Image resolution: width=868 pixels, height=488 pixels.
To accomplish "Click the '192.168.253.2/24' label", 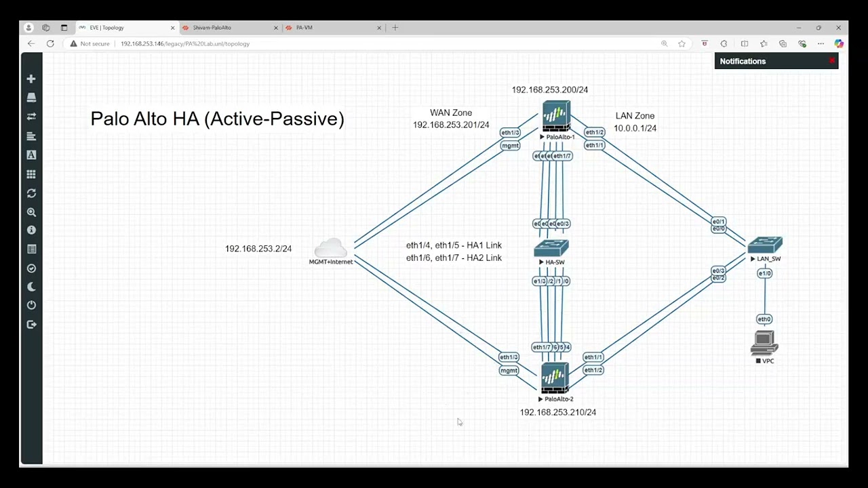I will click(x=258, y=249).
